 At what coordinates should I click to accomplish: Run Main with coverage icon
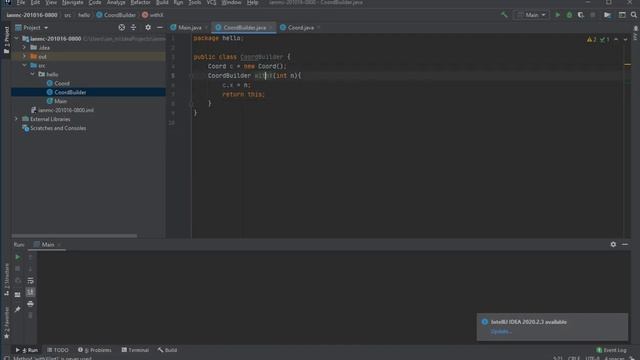pyautogui.click(x=580, y=15)
